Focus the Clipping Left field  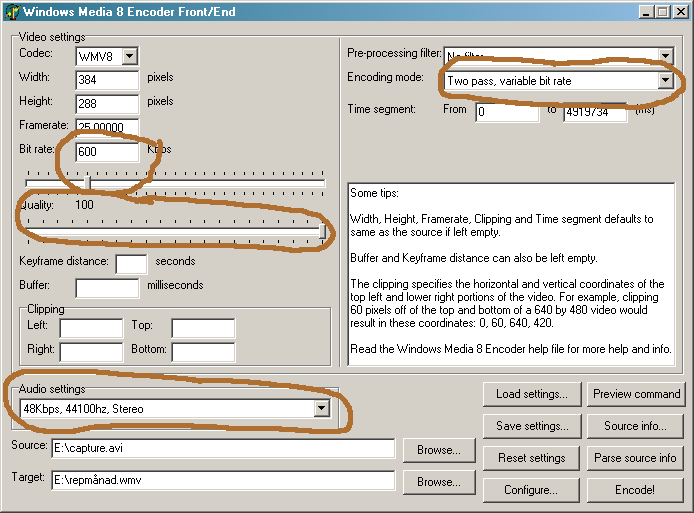coord(91,328)
